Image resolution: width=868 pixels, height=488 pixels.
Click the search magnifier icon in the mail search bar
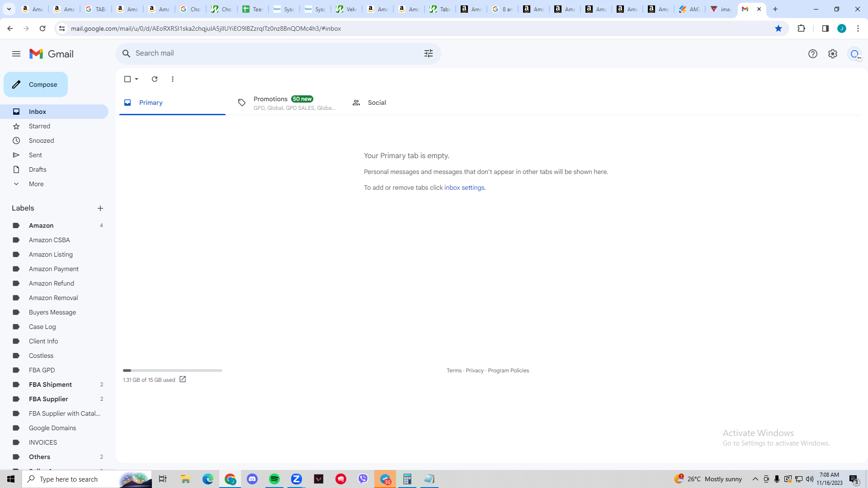[127, 53]
